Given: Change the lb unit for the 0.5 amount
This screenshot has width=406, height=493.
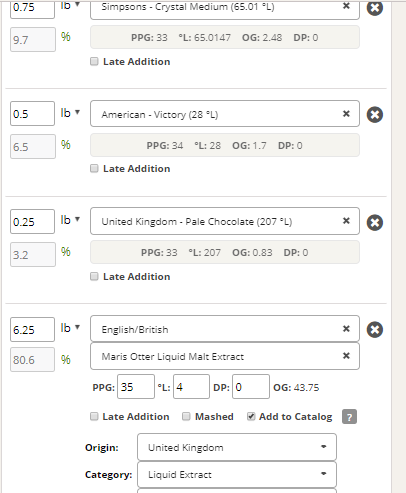Looking at the screenshot, I should 70,113.
